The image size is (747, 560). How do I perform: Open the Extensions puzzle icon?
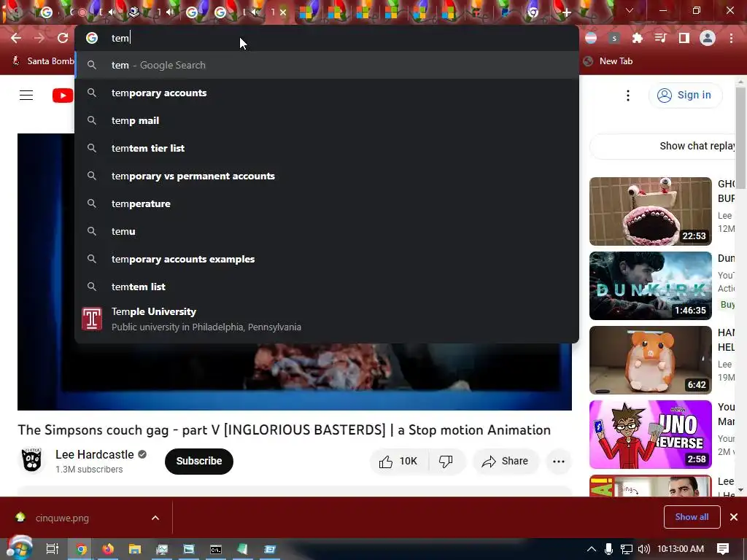pos(637,38)
